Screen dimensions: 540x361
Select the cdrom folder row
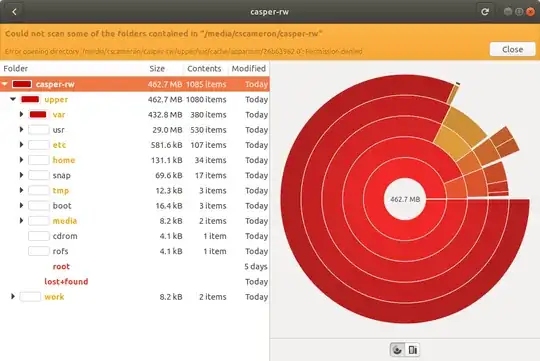[134, 236]
